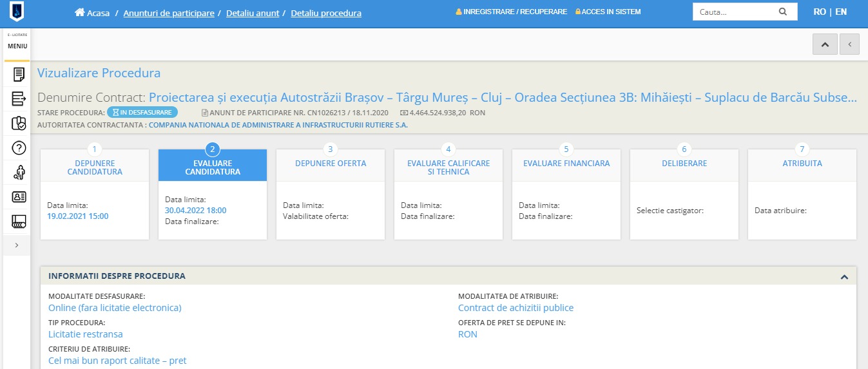The height and width of the screenshot is (369, 868).
Task: Go to Acasa breadcrumb link
Action: pyautogui.click(x=99, y=13)
